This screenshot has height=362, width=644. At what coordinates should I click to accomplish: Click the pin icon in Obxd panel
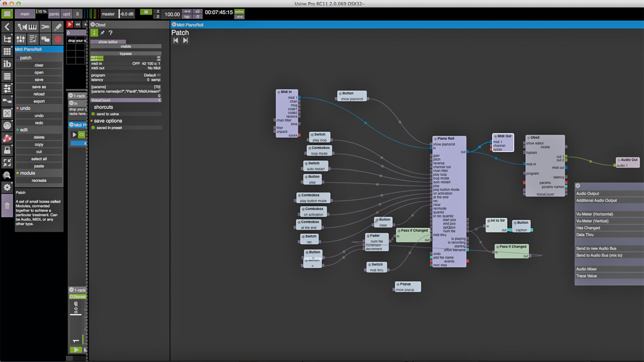pyautogui.click(x=103, y=33)
